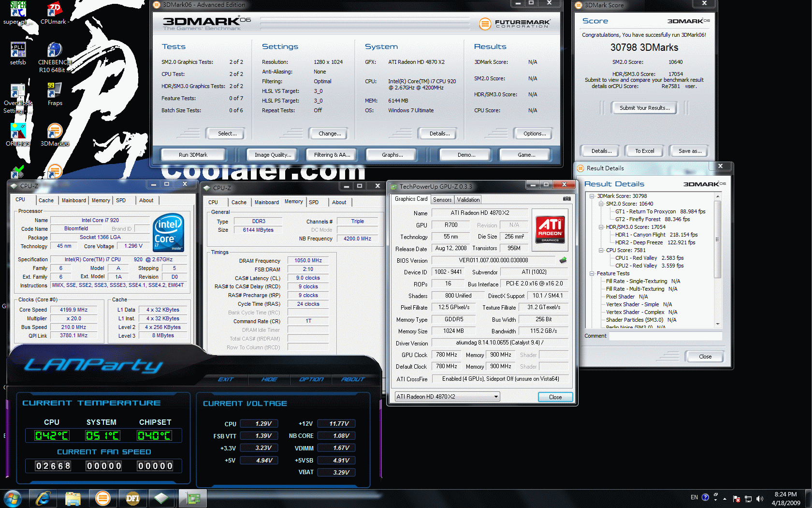The height and width of the screenshot is (508, 812).
Task: Open the CPUmark desktop shortcut
Action: click(x=55, y=13)
